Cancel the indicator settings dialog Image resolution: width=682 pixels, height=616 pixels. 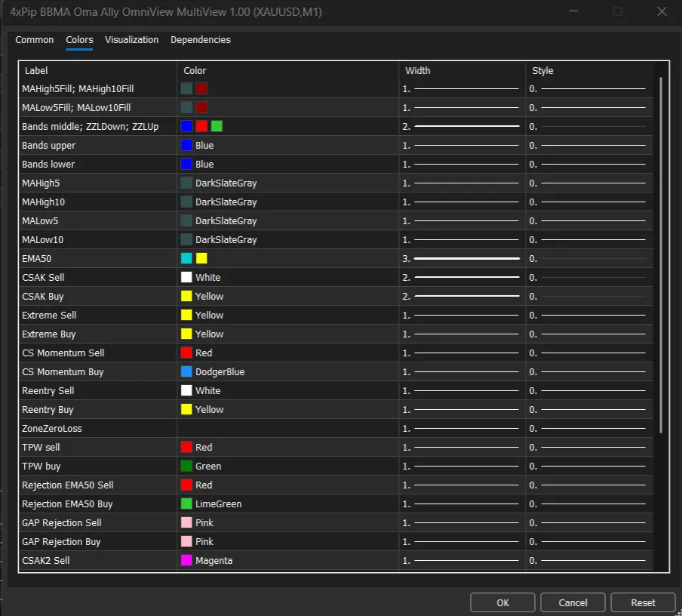pos(573,602)
